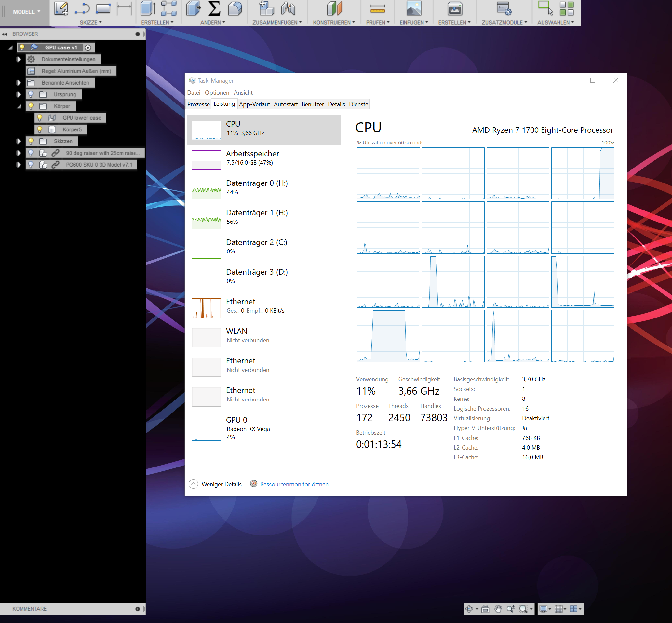Click Ressourcenmonitor öffnen link

(294, 484)
